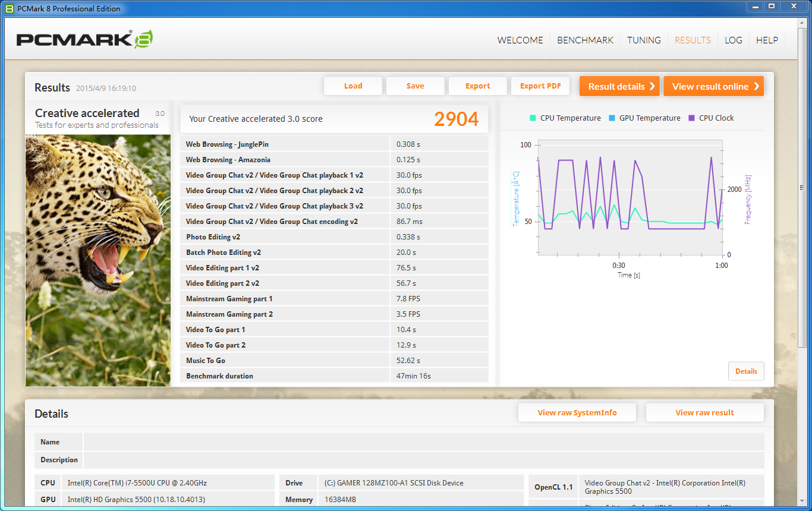
Task: Open the TUNING tab
Action: 644,40
